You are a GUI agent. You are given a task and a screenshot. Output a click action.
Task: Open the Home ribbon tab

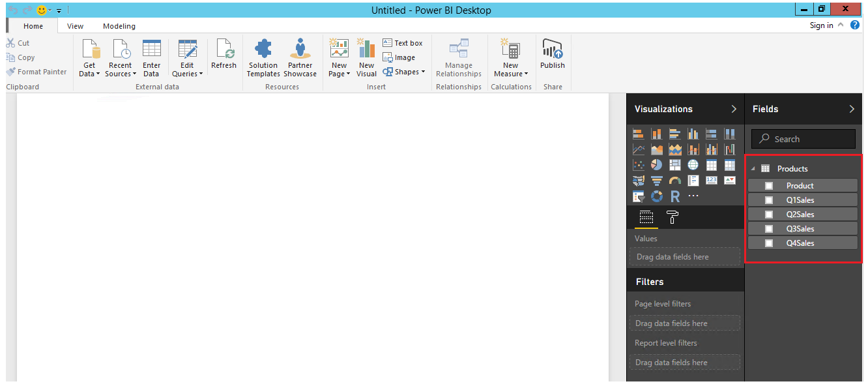[33, 26]
